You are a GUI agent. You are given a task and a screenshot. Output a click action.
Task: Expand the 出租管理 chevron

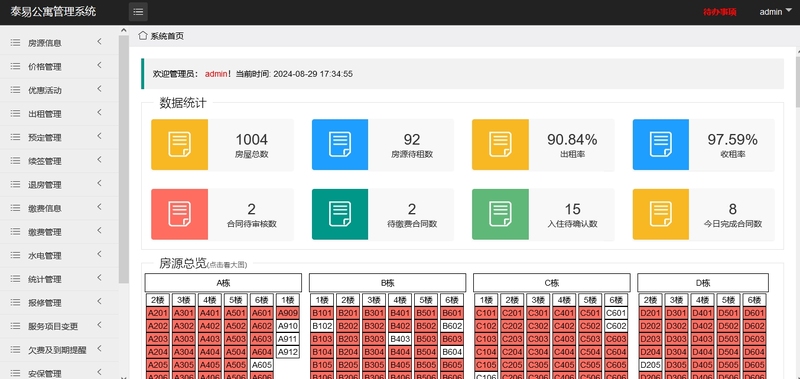click(99, 112)
